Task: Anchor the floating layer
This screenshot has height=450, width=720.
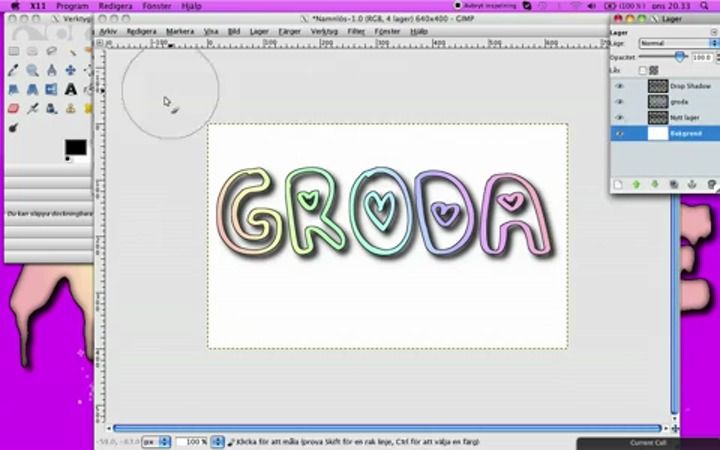Action: (692, 185)
